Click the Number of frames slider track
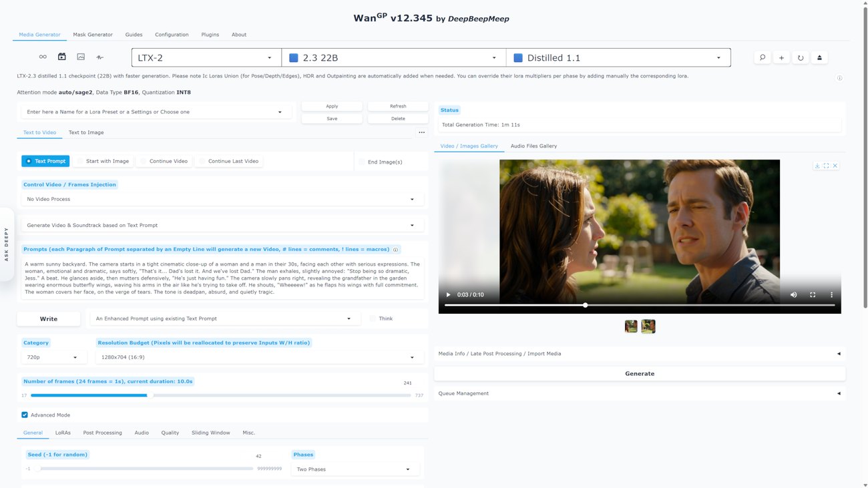The width and height of the screenshot is (868, 488). (221, 395)
